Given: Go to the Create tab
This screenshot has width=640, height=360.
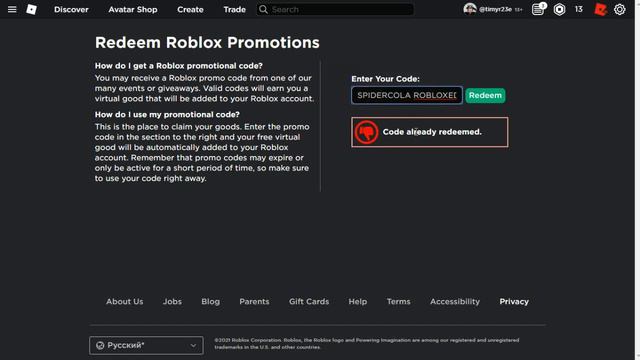Looking at the screenshot, I should (x=190, y=9).
